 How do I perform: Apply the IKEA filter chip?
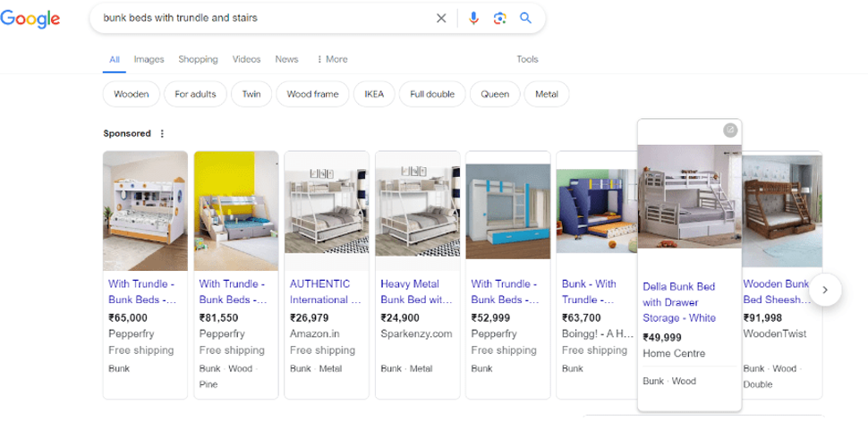coord(374,94)
